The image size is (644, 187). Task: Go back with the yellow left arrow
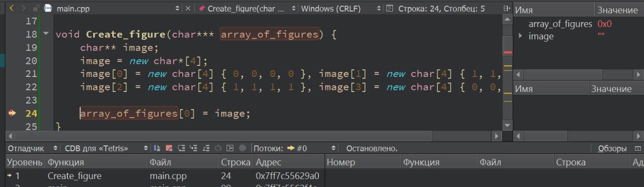coord(12,9)
